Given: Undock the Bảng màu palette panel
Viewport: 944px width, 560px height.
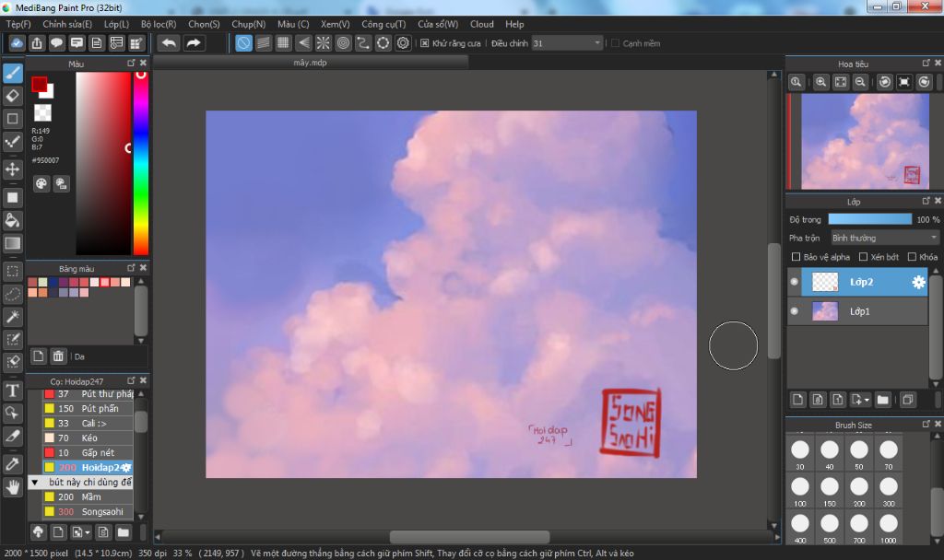Looking at the screenshot, I should 131,268.
